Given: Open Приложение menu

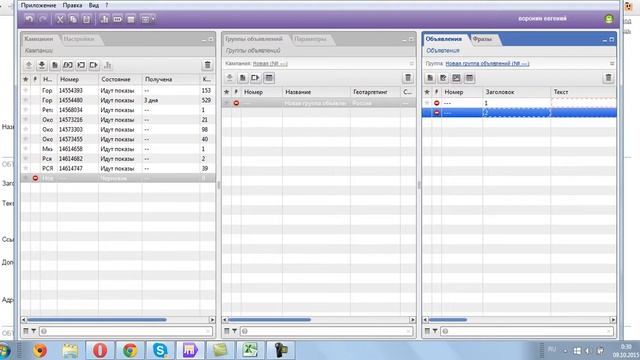Looking at the screenshot, I should point(39,5).
